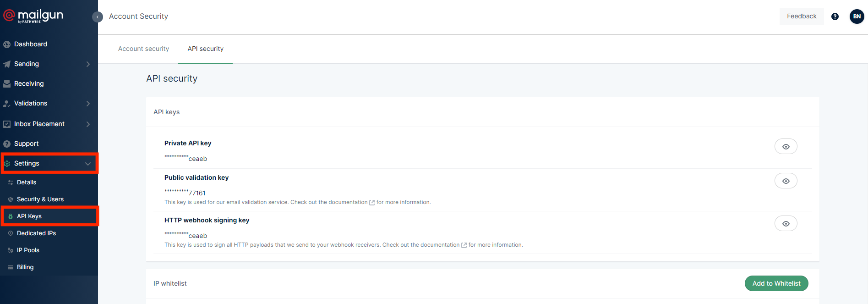The height and width of the screenshot is (304, 868).
Task: Click the Receiving envelope icon
Action: [x=7, y=84]
